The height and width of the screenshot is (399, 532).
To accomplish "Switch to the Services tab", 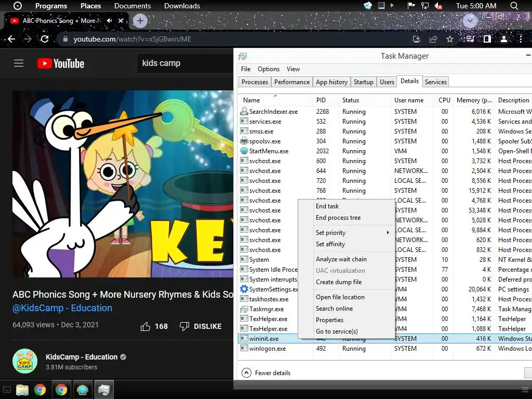I will point(436,82).
